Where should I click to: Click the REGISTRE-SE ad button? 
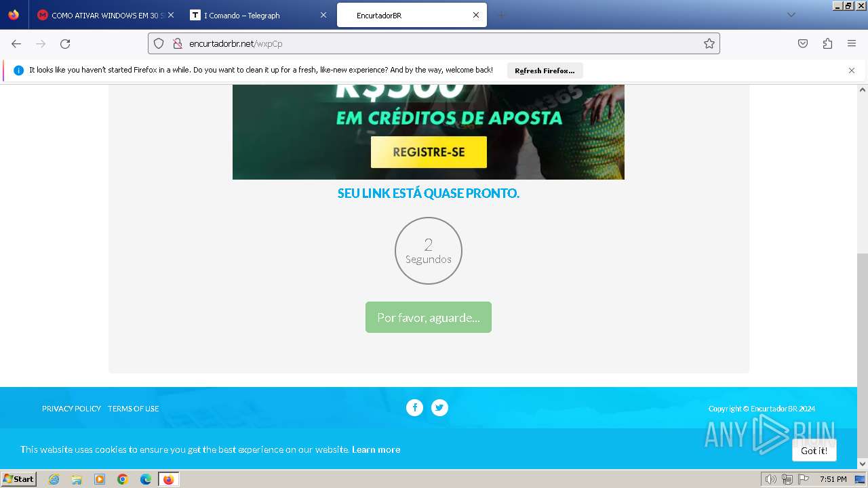(x=429, y=152)
